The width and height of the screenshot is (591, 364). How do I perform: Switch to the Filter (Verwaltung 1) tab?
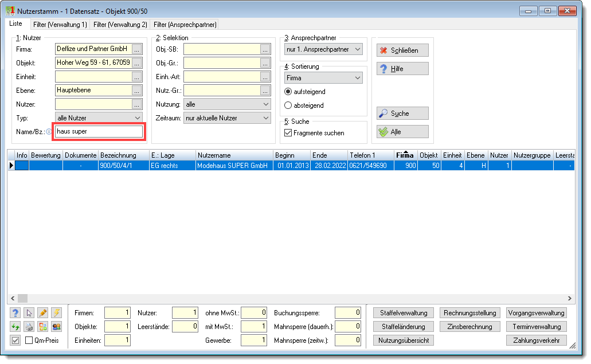coord(60,25)
